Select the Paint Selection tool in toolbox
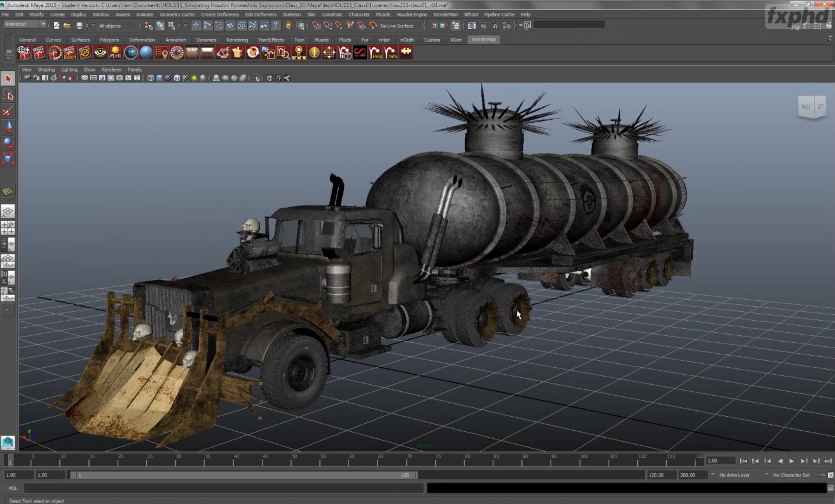This screenshot has width=835, height=504. point(8,111)
